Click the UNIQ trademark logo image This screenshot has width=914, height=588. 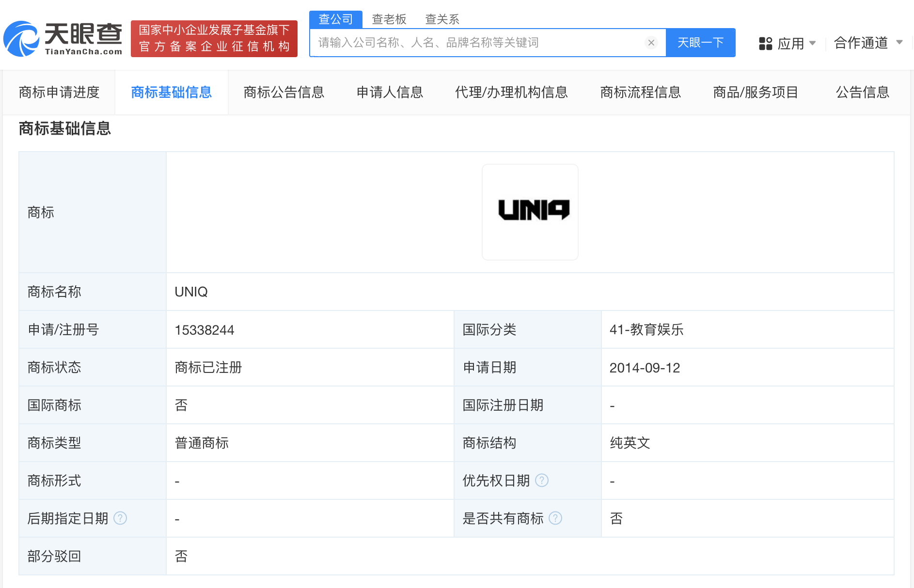pyautogui.click(x=530, y=212)
